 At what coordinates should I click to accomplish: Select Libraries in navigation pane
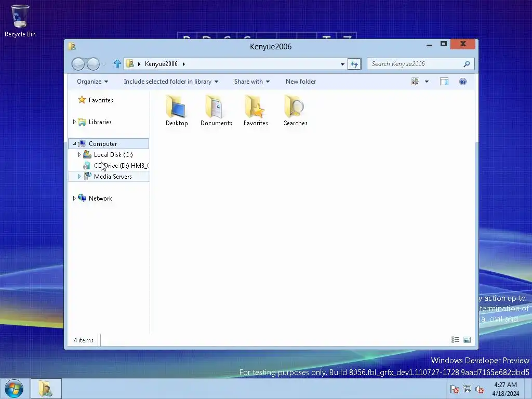(100, 122)
